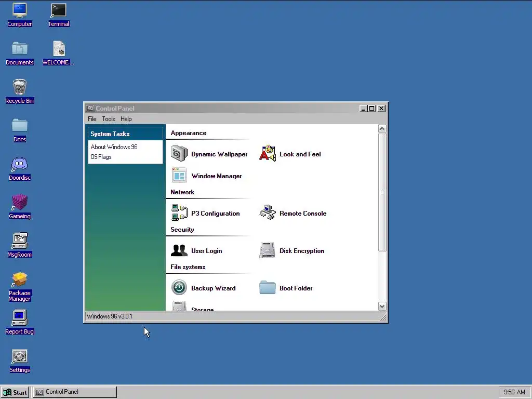532x399 pixels.
Task: Click the vertical scrollbar thumb
Action: [x=382, y=192]
